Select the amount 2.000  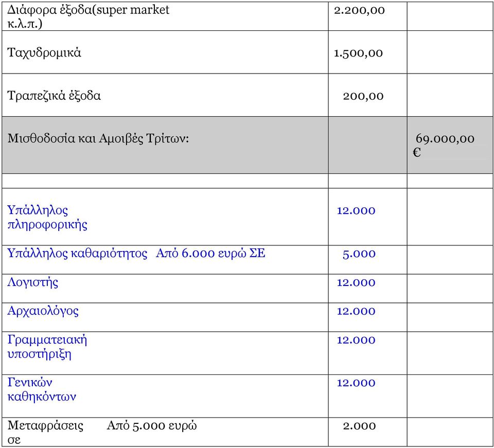pos(359,426)
